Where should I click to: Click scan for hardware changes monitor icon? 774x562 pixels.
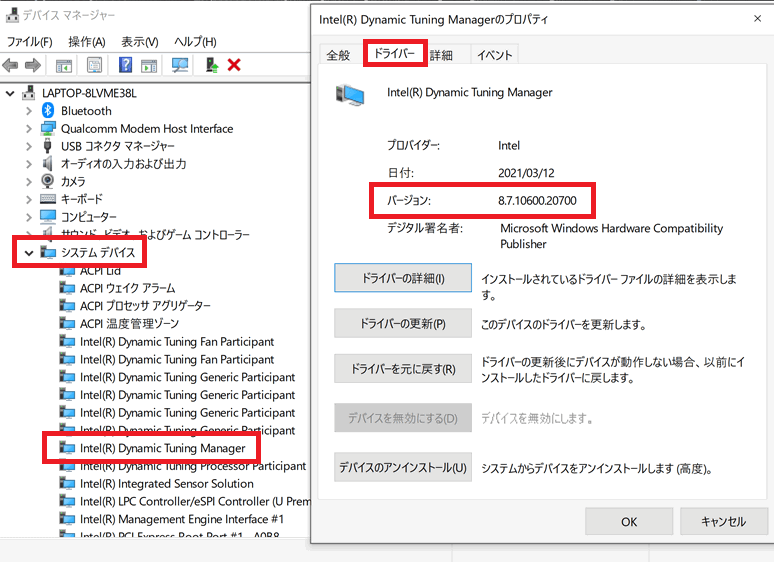[180, 65]
